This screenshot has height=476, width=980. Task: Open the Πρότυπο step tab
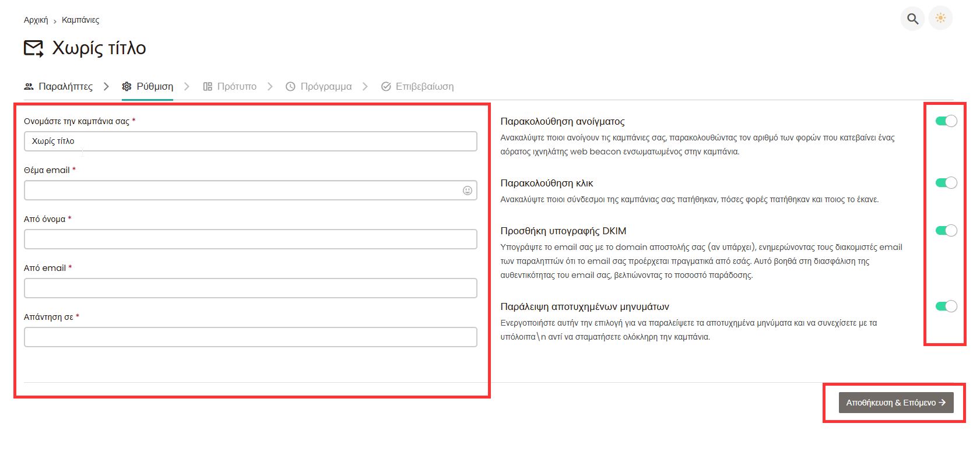pyautogui.click(x=230, y=86)
